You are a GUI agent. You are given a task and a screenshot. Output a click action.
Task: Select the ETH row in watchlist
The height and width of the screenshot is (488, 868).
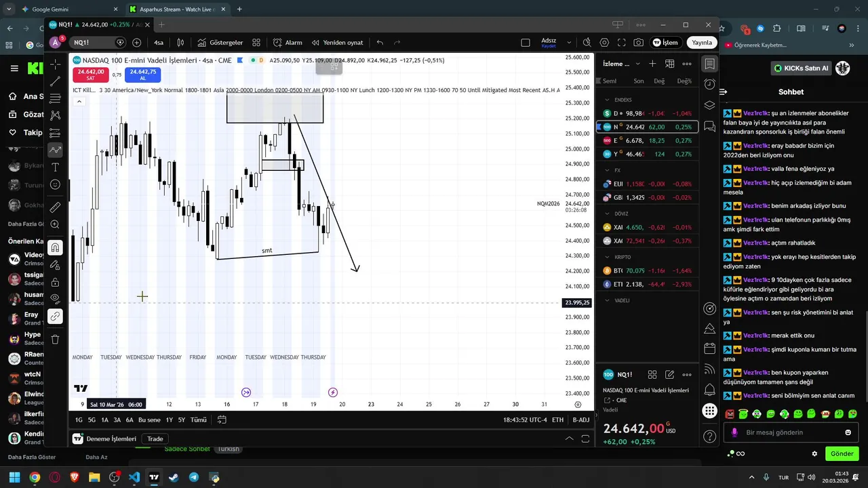[x=648, y=284]
